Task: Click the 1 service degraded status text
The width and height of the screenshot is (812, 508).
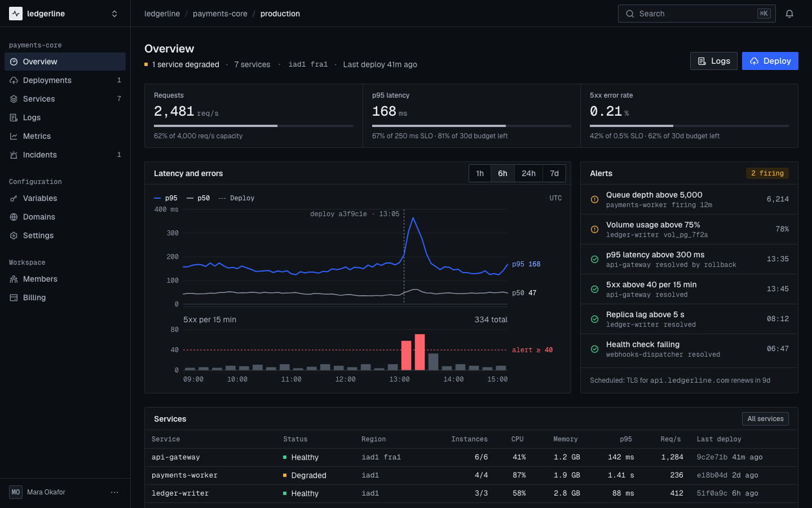Action: (186, 64)
